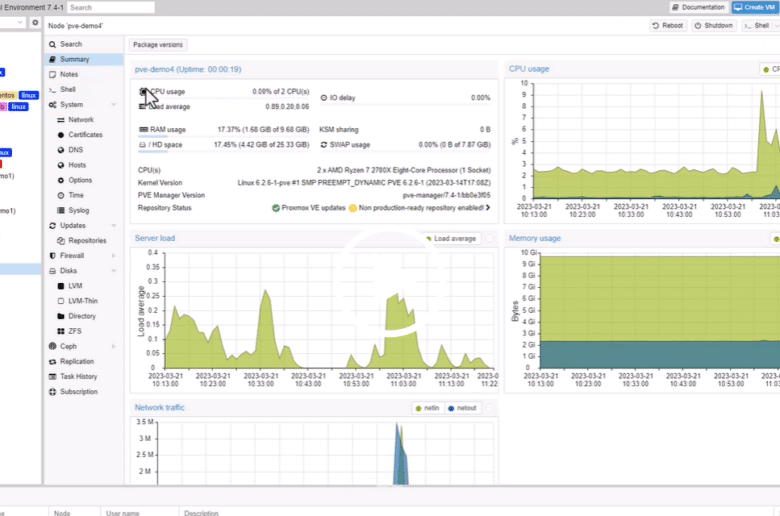780x516 pixels.
Task: Click Server load chart undo-zoom button
Action: pos(489,239)
